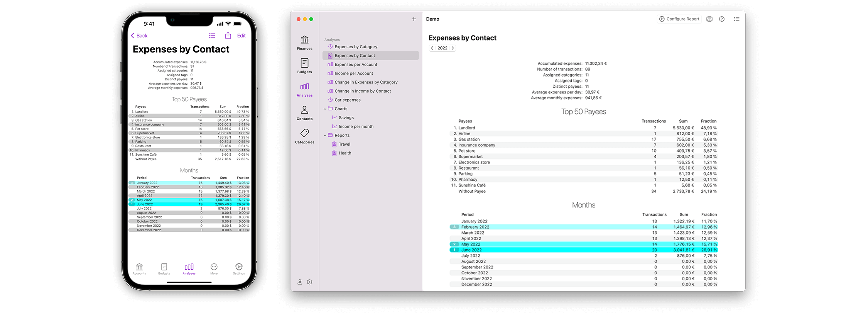Go to next year with right chevron
The height and width of the screenshot is (316, 868).
coord(453,48)
